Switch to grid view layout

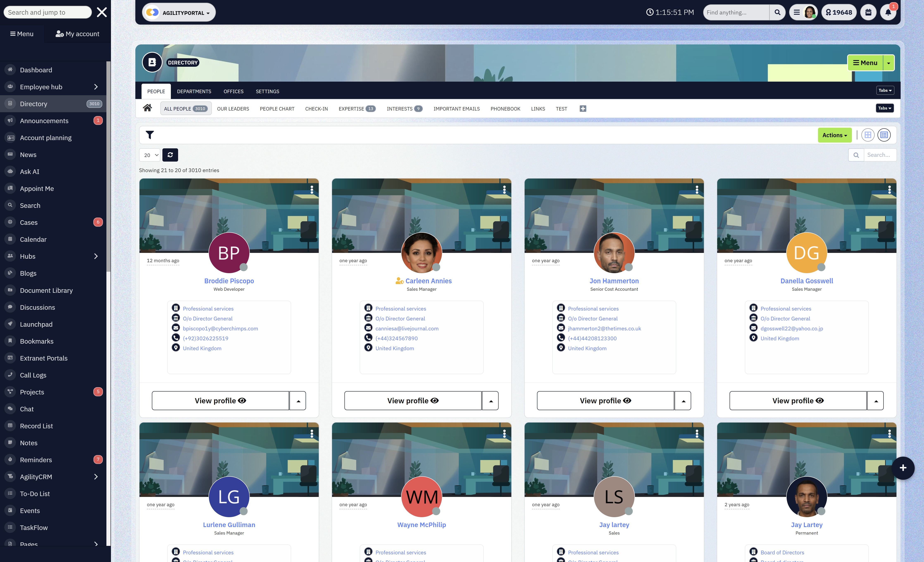868,135
